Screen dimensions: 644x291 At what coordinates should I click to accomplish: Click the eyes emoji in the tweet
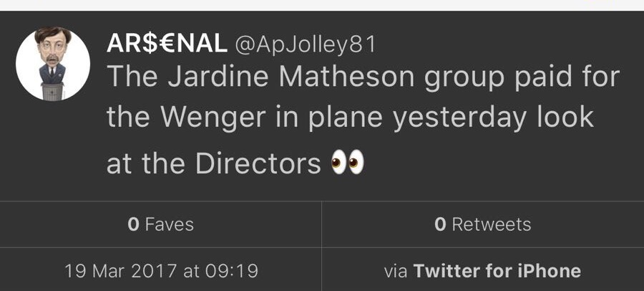(x=348, y=163)
